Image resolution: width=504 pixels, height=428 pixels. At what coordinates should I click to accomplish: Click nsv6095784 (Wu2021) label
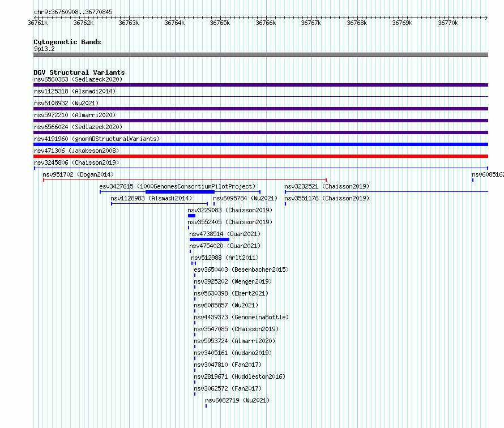point(245,198)
